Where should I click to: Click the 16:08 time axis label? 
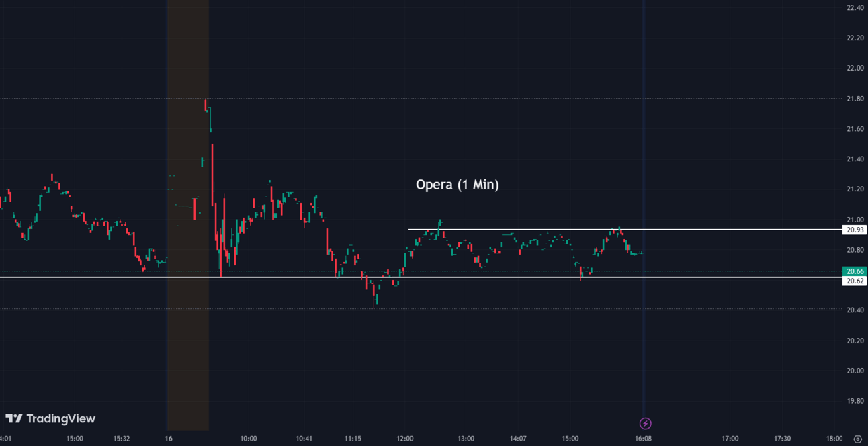(644, 439)
